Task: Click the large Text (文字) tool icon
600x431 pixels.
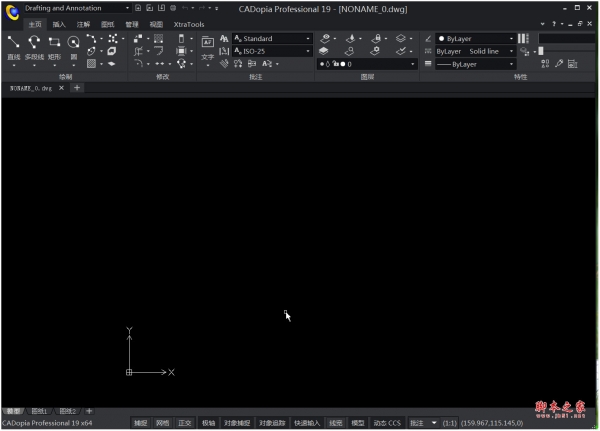Action: (208, 47)
